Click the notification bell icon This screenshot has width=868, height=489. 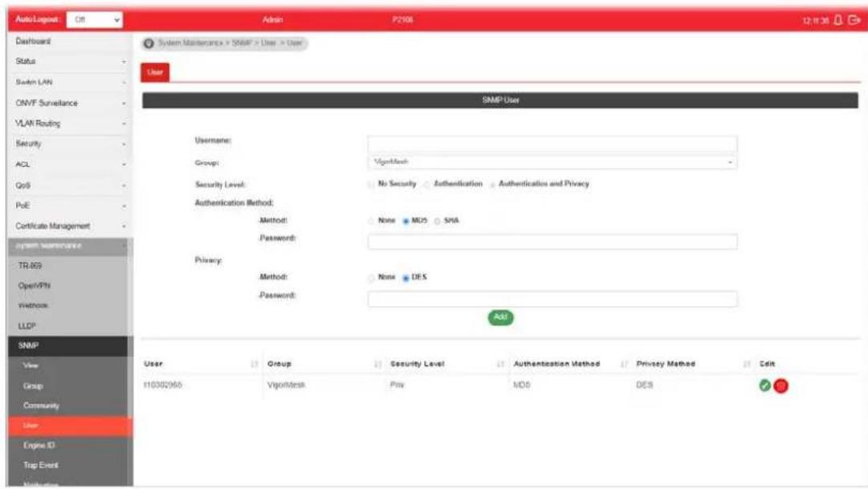(x=838, y=20)
